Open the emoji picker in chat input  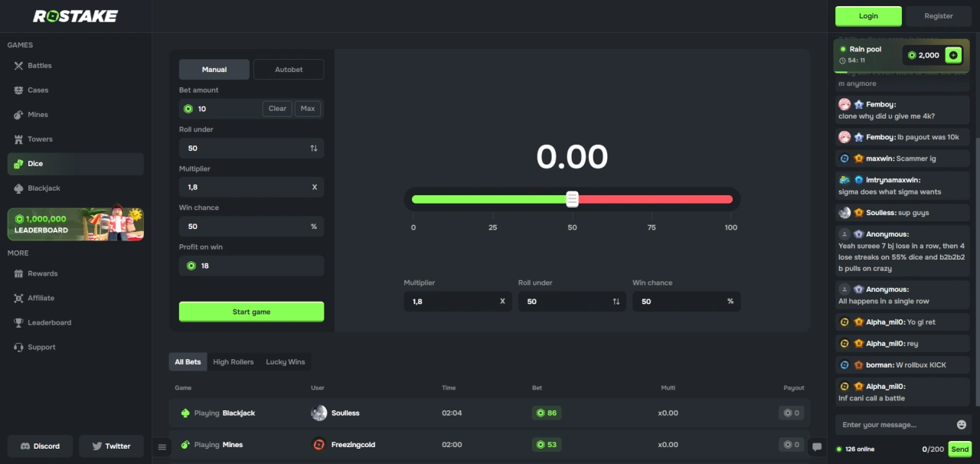coord(962,425)
